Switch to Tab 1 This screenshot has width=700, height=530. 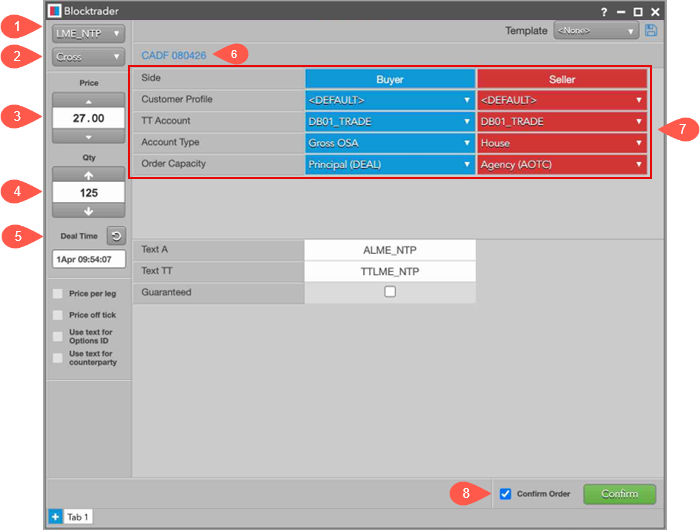click(78, 516)
